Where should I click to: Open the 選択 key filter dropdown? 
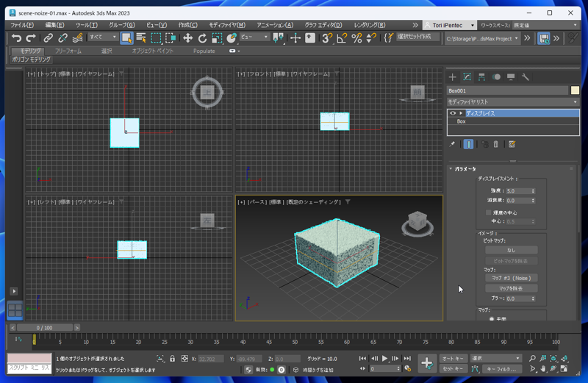tap(495, 358)
